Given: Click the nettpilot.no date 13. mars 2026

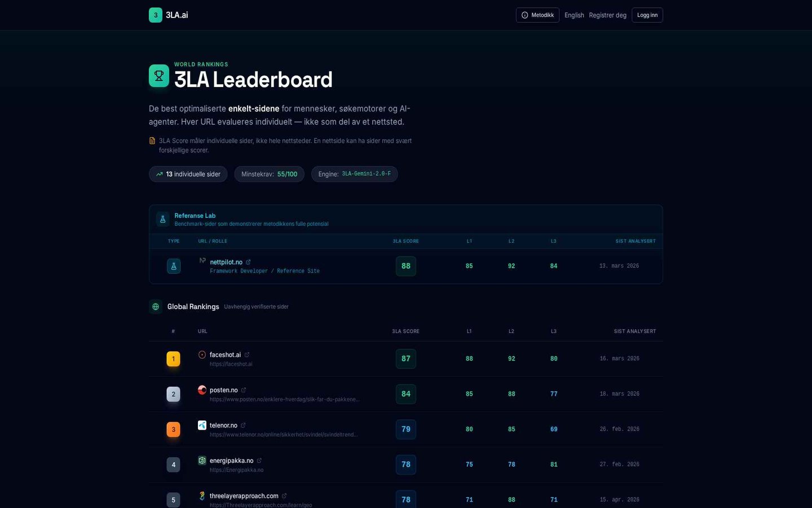Looking at the screenshot, I should click(x=619, y=266).
